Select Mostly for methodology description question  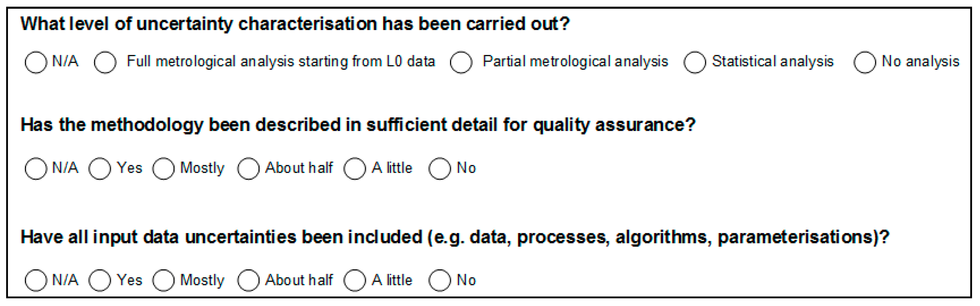163,169
